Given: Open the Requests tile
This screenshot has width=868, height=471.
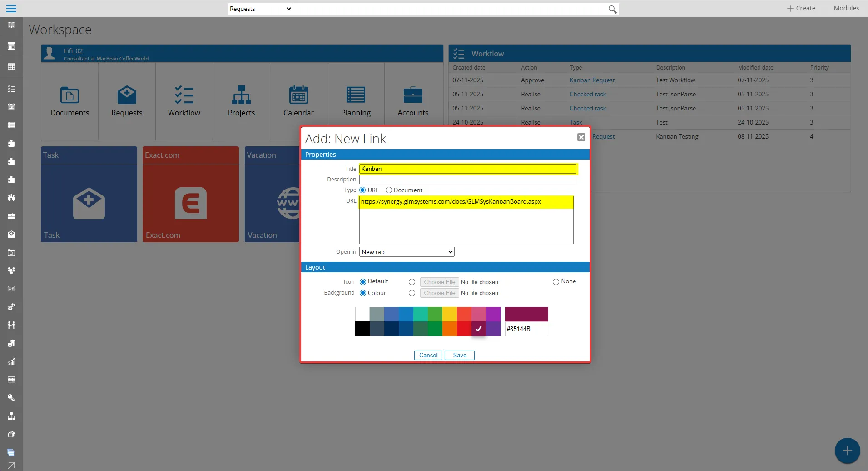Looking at the screenshot, I should [x=127, y=101].
